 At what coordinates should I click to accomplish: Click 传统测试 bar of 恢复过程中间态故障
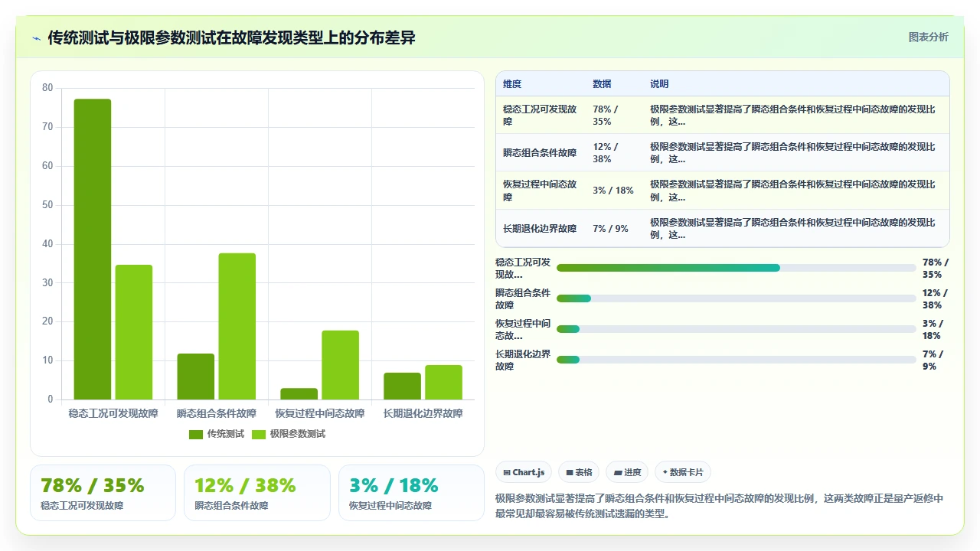299,394
